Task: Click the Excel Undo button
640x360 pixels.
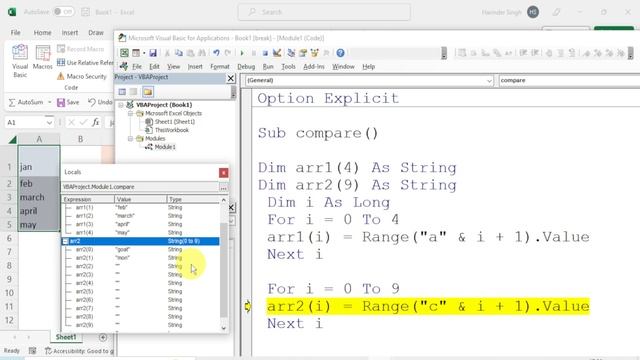Action: click(x=100, y=102)
